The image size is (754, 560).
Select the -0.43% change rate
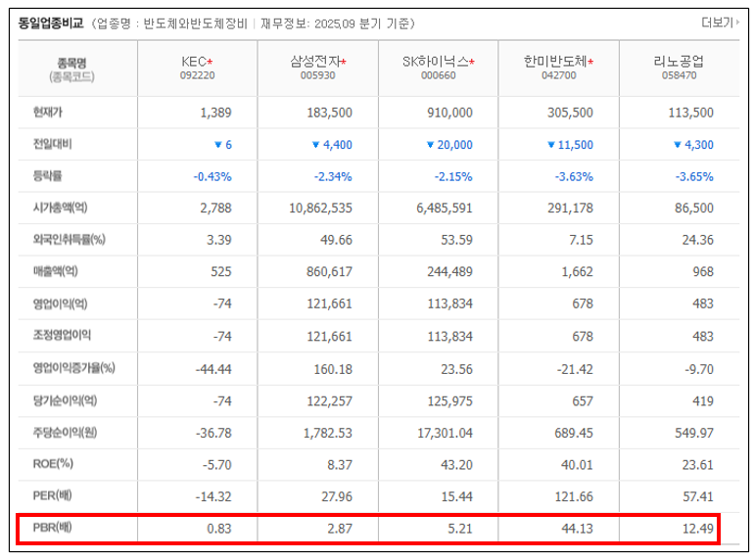pyautogui.click(x=212, y=177)
